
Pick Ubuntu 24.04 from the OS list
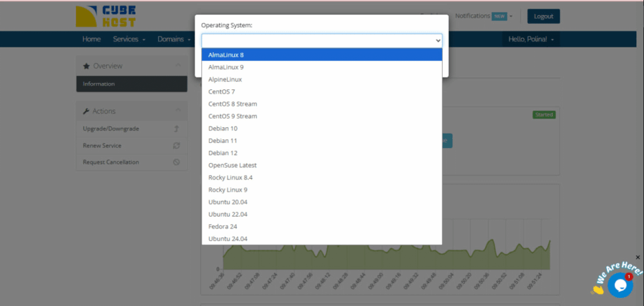pyautogui.click(x=228, y=239)
